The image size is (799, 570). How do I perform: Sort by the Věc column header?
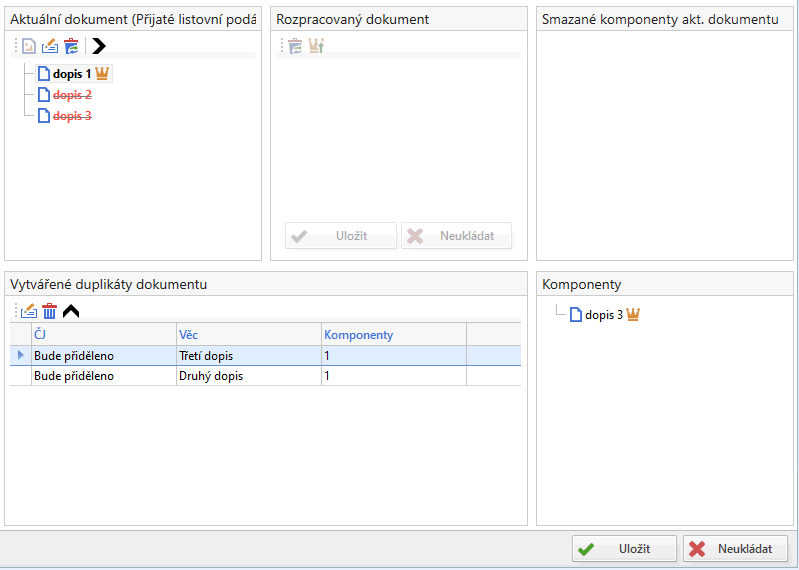248,335
